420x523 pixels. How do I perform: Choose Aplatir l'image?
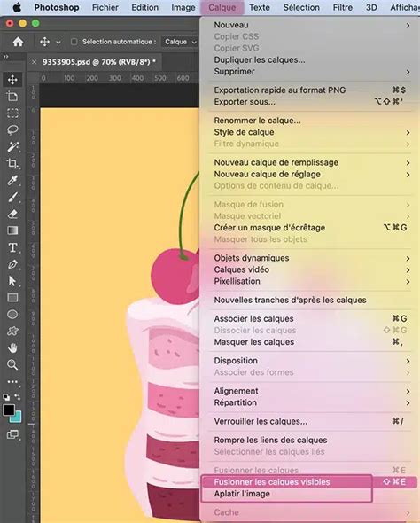[242, 494]
